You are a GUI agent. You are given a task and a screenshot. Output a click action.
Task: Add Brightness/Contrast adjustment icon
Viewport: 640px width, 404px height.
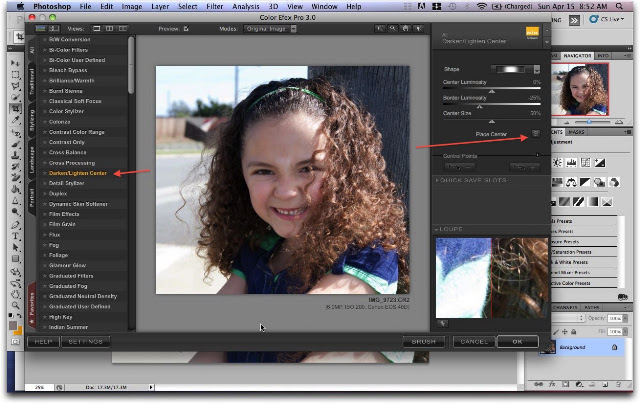pos(557,162)
